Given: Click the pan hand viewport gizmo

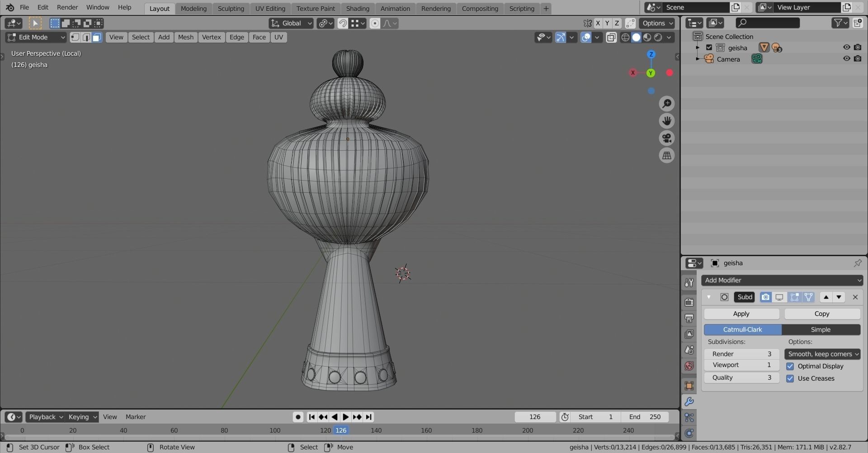Looking at the screenshot, I should (667, 121).
